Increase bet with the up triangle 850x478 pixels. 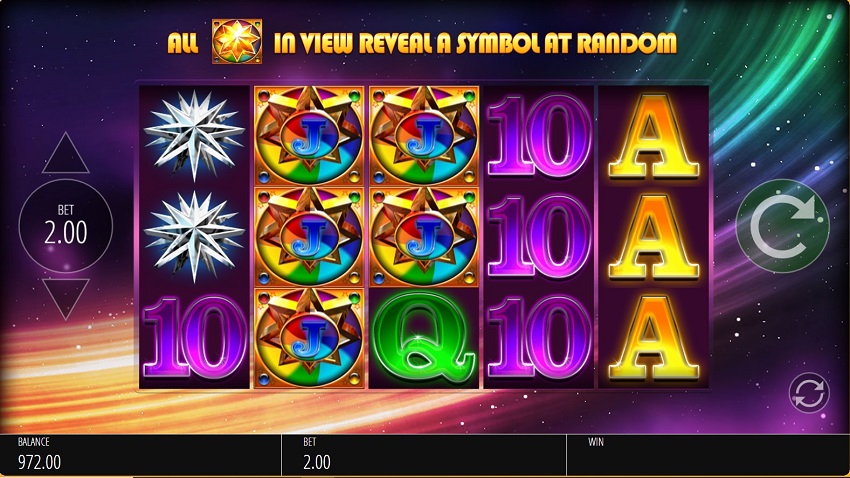(x=66, y=153)
